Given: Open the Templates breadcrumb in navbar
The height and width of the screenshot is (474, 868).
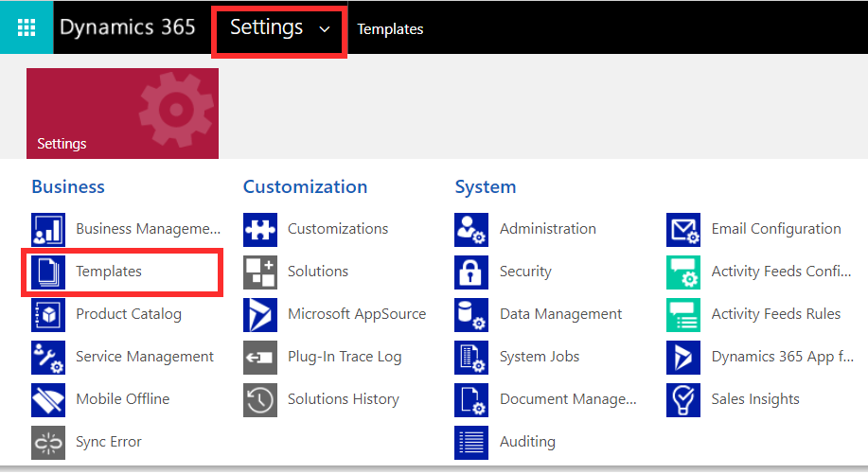Looking at the screenshot, I should tap(390, 28).
